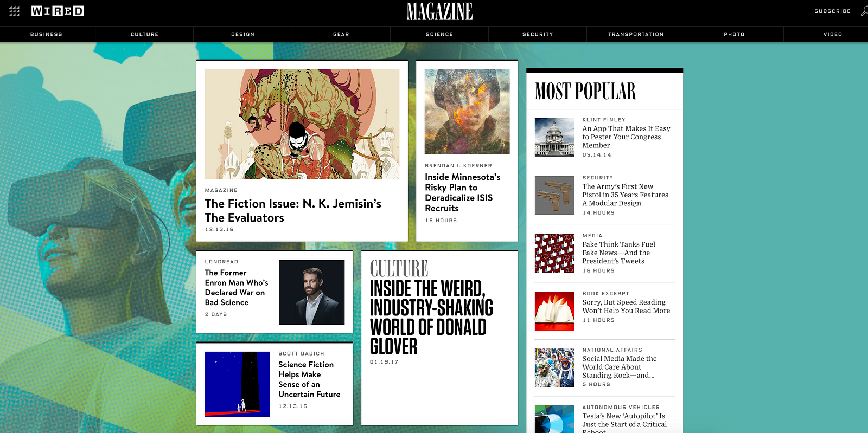Open the Speed Reading article

tap(627, 306)
